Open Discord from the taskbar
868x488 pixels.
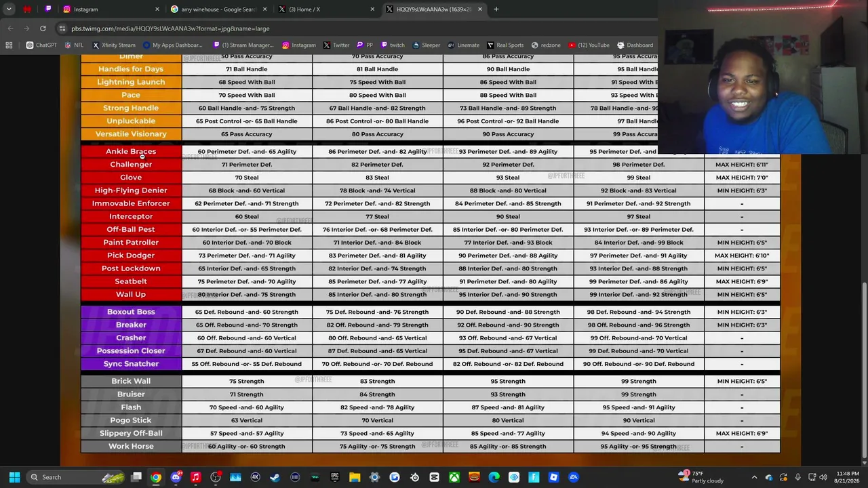point(176,477)
